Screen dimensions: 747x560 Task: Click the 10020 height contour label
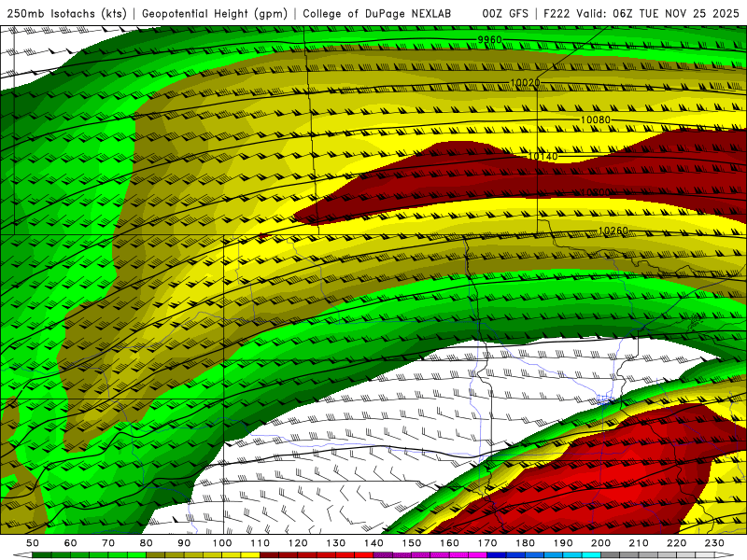[525, 83]
